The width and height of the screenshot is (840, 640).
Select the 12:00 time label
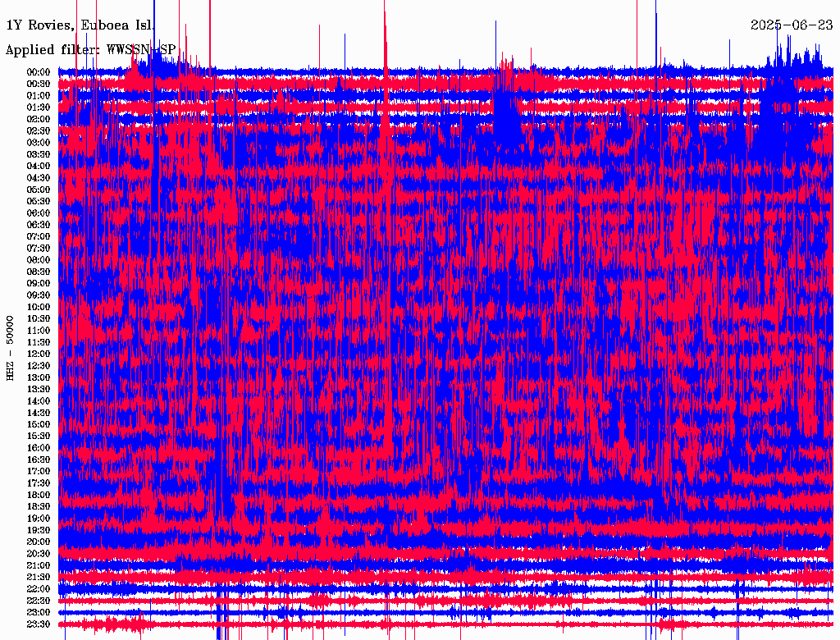39,354
